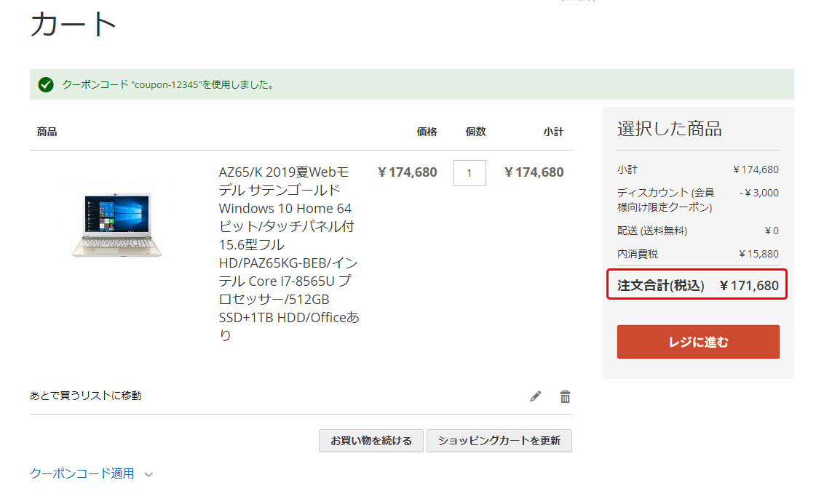
Task: Click ショッピングカートを更新 button
Action: point(499,441)
